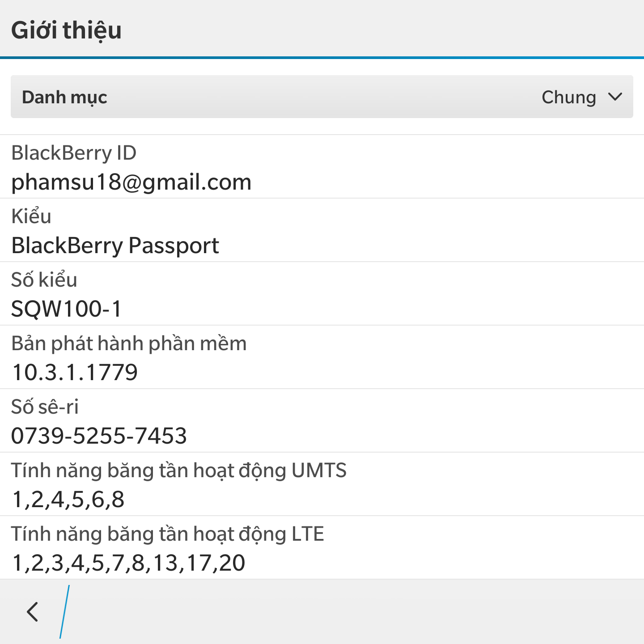Viewport: 644px width, 644px height.
Task: Select the Bản phát hành phần mềm label
Action: coord(129,343)
